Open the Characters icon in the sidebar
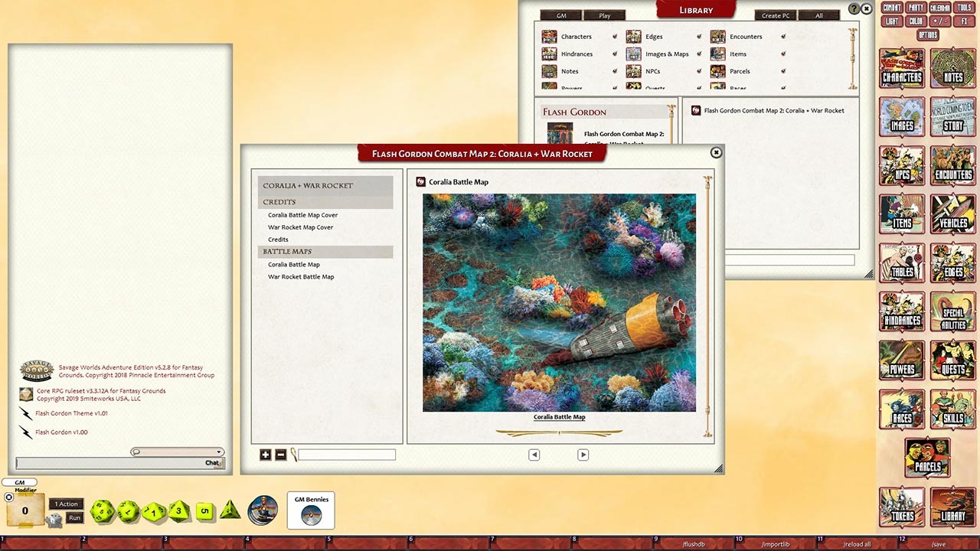980x551 pixels. [x=901, y=67]
